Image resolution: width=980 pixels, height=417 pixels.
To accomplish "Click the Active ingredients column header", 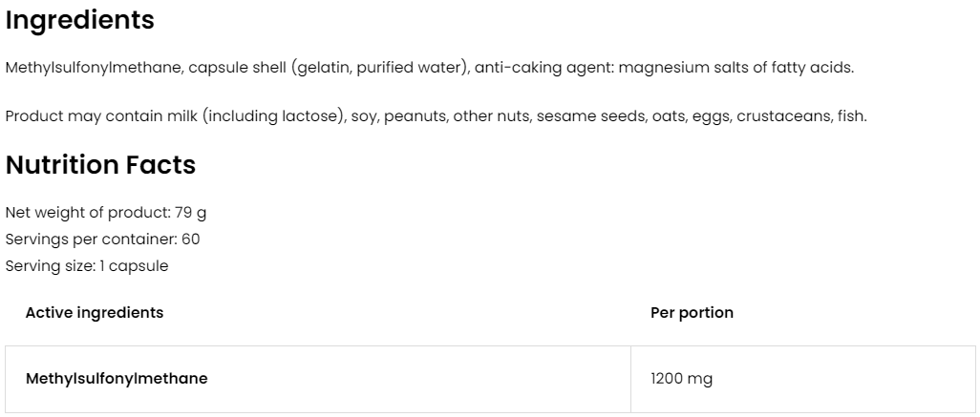I will click(x=95, y=313).
